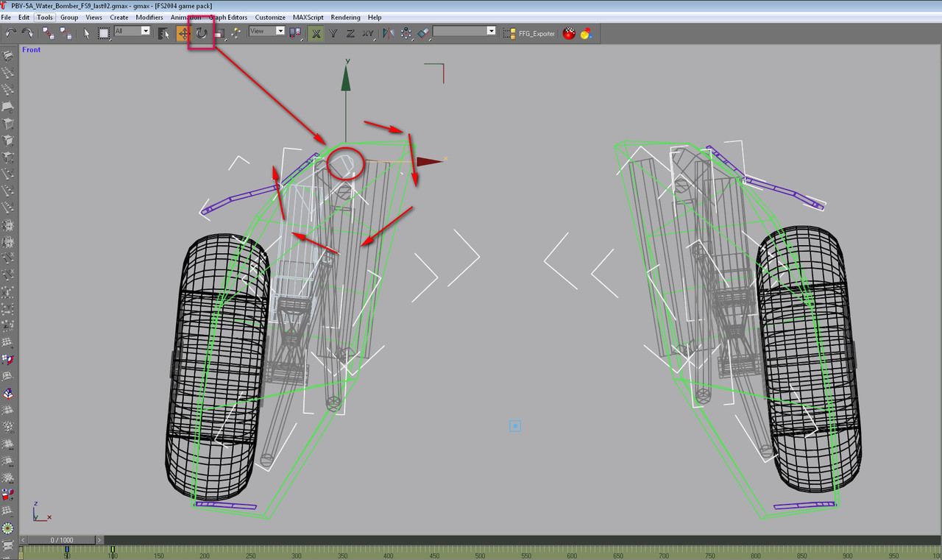The image size is (942, 560).
Task: Click the green keyframe marker at frame 100
Action: point(112,550)
